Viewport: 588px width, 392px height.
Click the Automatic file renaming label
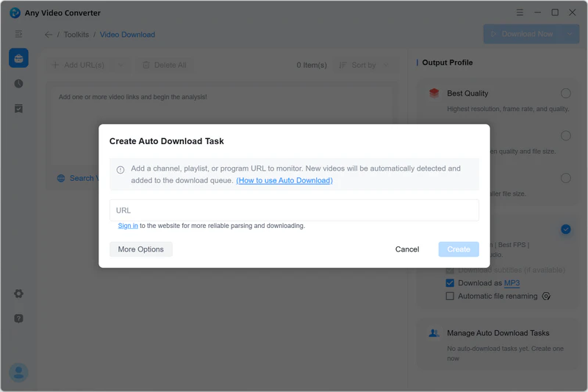coord(498,296)
